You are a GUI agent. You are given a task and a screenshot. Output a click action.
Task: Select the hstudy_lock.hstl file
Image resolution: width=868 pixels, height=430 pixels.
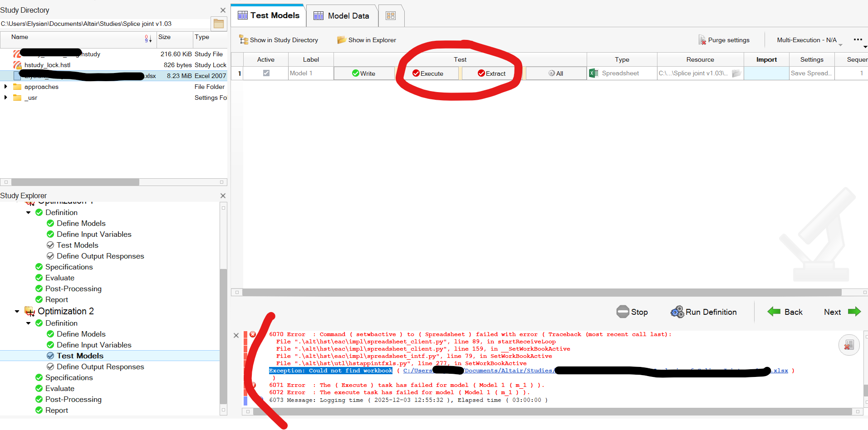[113, 65]
